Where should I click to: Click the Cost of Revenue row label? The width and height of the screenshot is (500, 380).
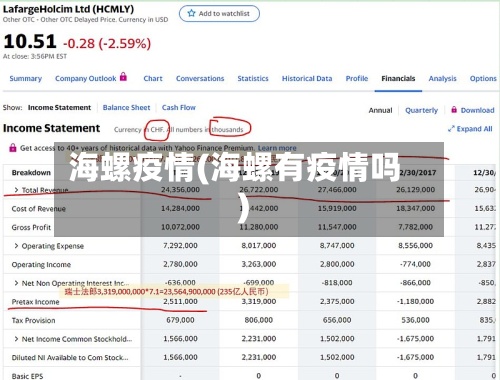(39, 209)
